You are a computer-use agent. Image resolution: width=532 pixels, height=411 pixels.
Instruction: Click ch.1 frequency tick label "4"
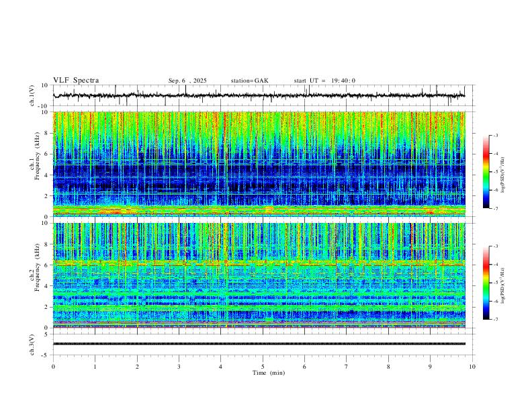point(46,175)
